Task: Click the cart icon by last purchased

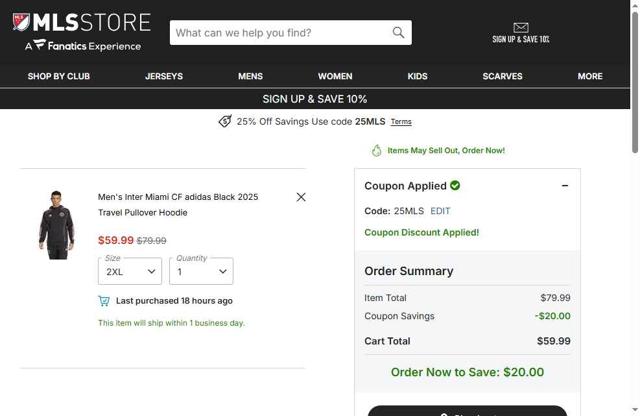Action: pyautogui.click(x=104, y=301)
